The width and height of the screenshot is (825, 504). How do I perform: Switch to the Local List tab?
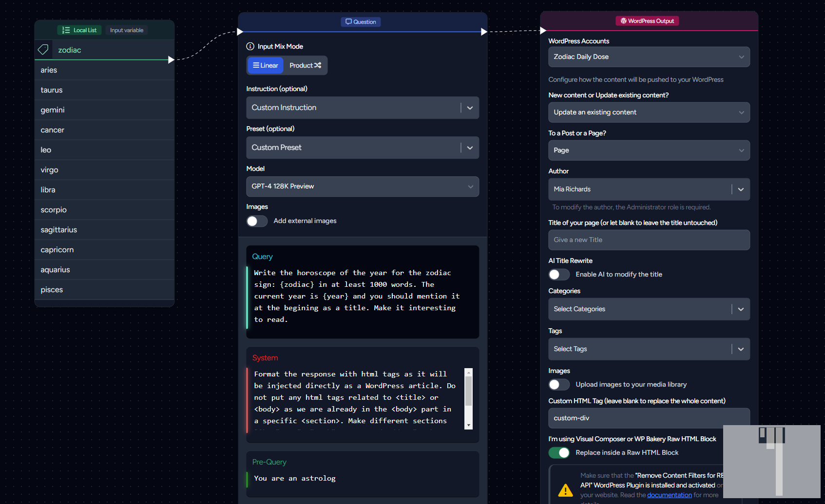pos(79,30)
